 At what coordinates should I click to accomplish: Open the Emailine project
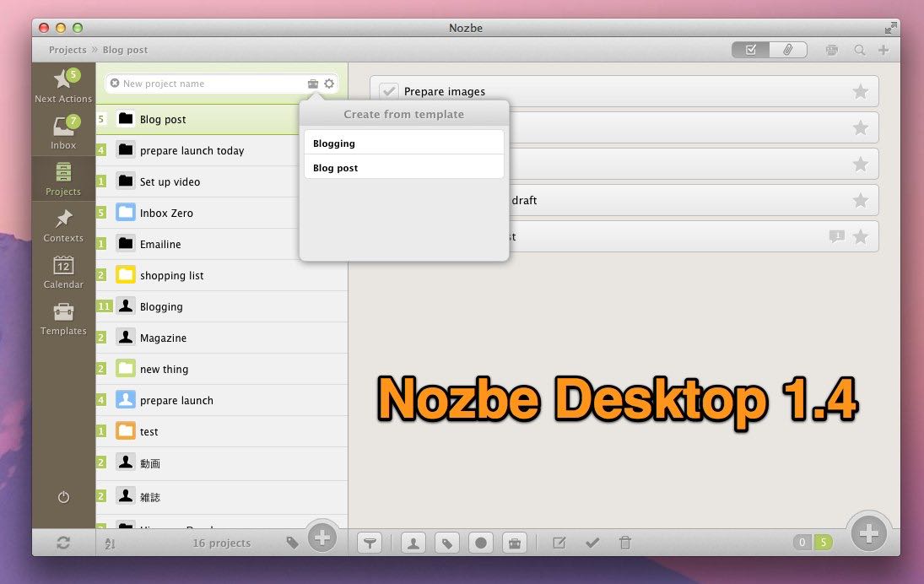click(x=197, y=244)
